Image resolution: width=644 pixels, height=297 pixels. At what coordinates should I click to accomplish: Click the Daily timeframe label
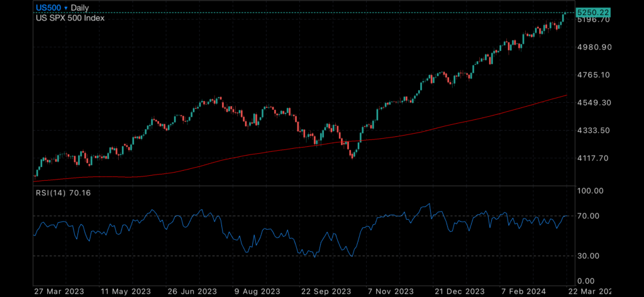click(x=80, y=8)
